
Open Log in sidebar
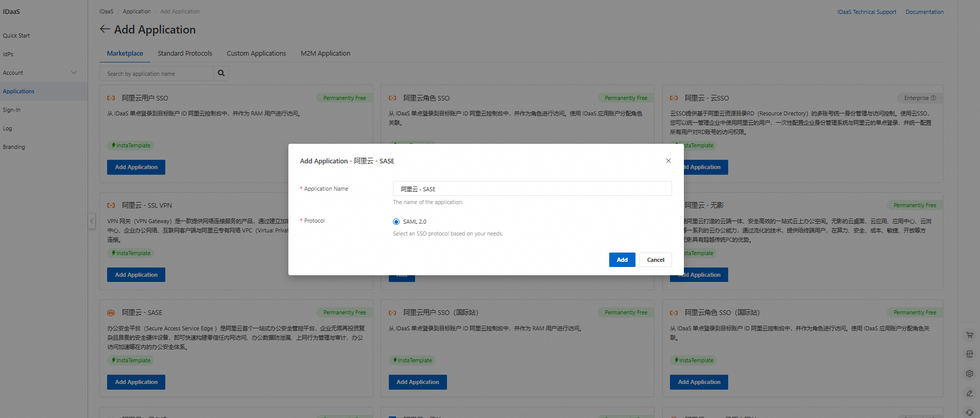7,128
